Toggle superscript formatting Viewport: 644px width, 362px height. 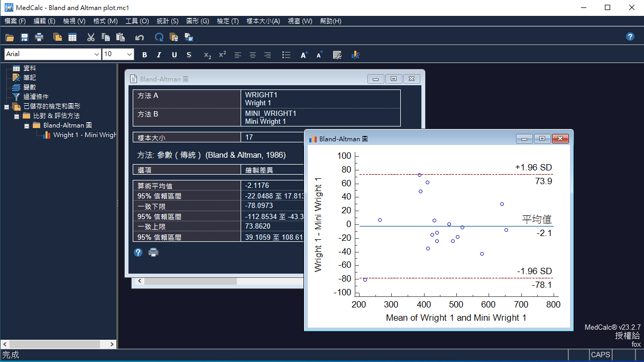click(223, 55)
